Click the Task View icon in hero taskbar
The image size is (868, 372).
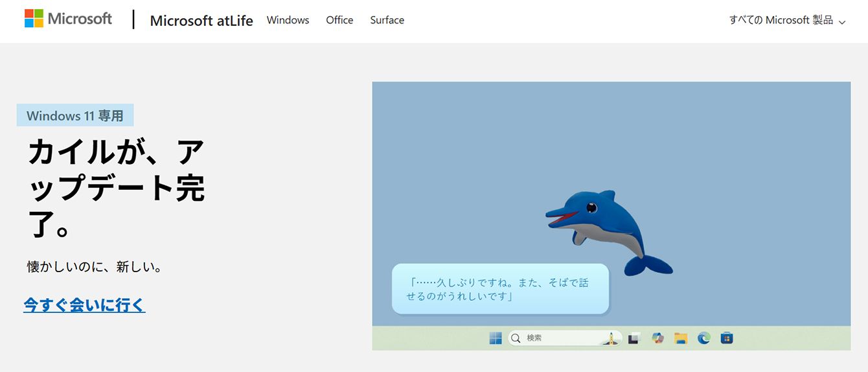(635, 338)
